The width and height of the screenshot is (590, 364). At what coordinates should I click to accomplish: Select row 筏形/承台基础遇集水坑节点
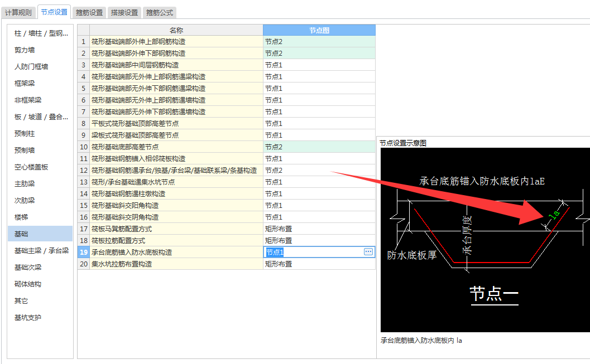pos(176,182)
